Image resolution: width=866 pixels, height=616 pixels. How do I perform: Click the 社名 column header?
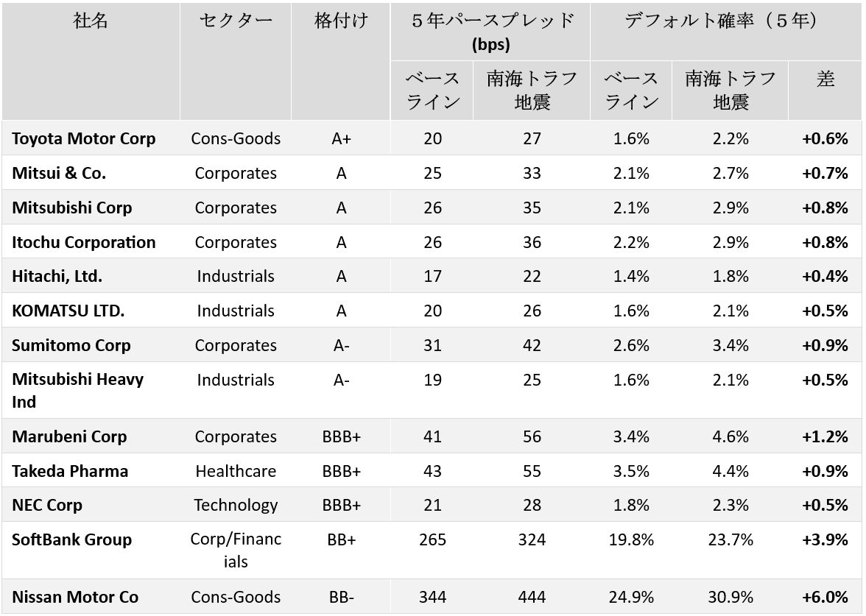coord(91,21)
